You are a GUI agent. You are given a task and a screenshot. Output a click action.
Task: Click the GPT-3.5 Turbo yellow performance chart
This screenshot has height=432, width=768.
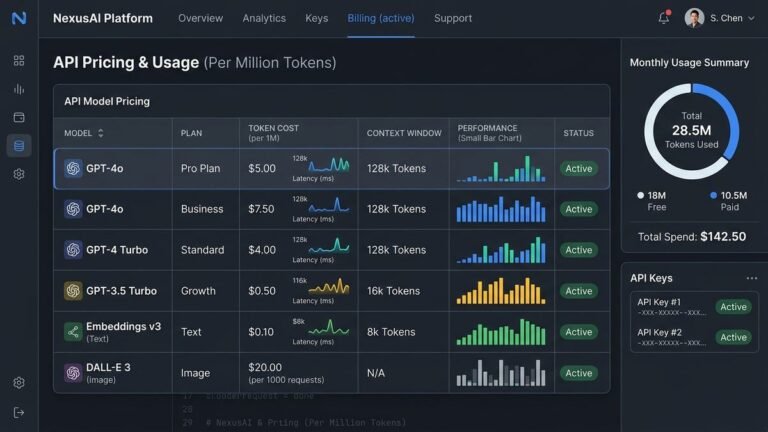click(501, 291)
